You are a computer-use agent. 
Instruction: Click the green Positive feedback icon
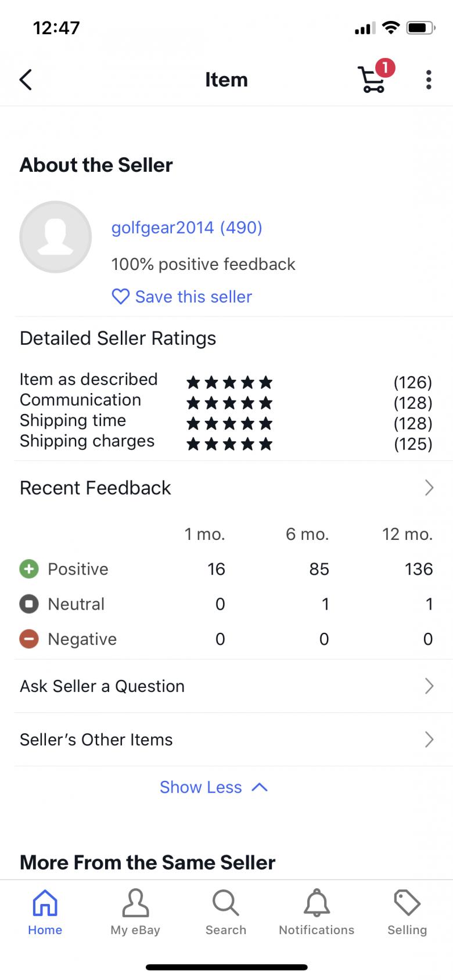pyautogui.click(x=29, y=569)
